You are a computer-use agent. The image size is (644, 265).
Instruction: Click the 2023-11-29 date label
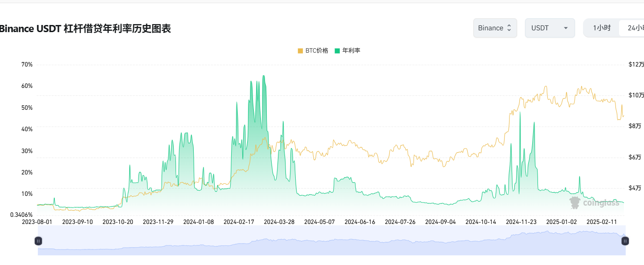(158, 222)
